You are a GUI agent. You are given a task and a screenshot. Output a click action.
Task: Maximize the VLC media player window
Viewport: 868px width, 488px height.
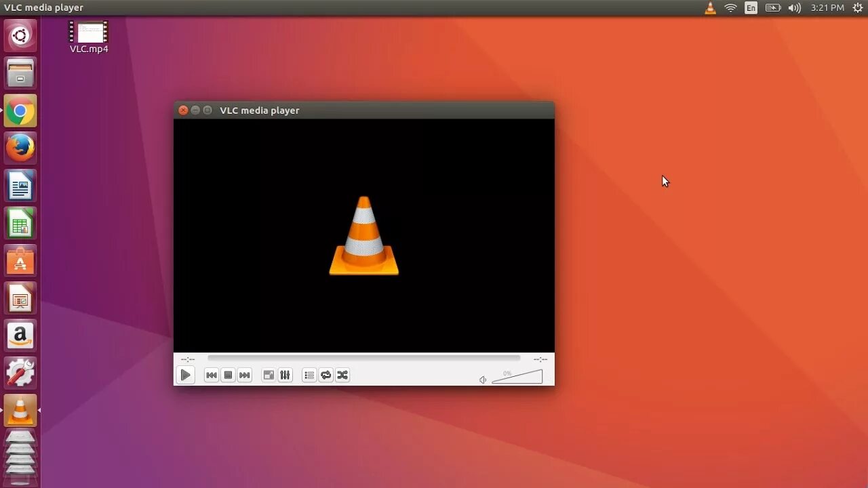208,110
